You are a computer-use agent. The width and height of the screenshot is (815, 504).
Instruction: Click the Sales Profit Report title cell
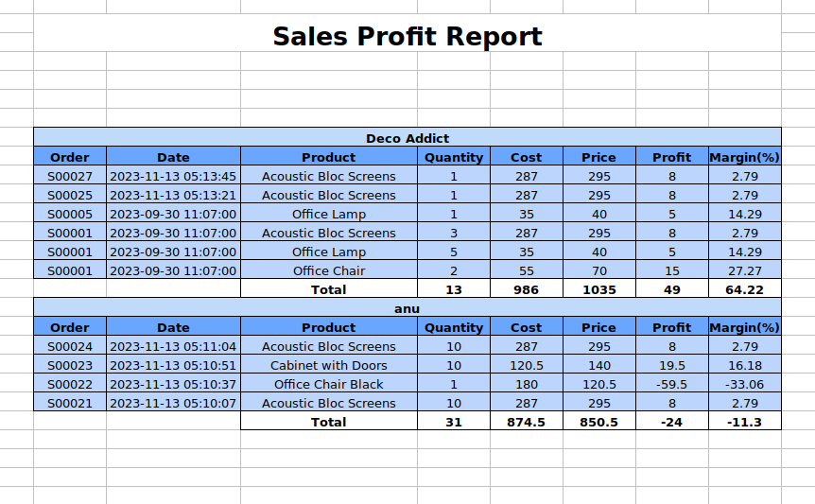(407, 37)
